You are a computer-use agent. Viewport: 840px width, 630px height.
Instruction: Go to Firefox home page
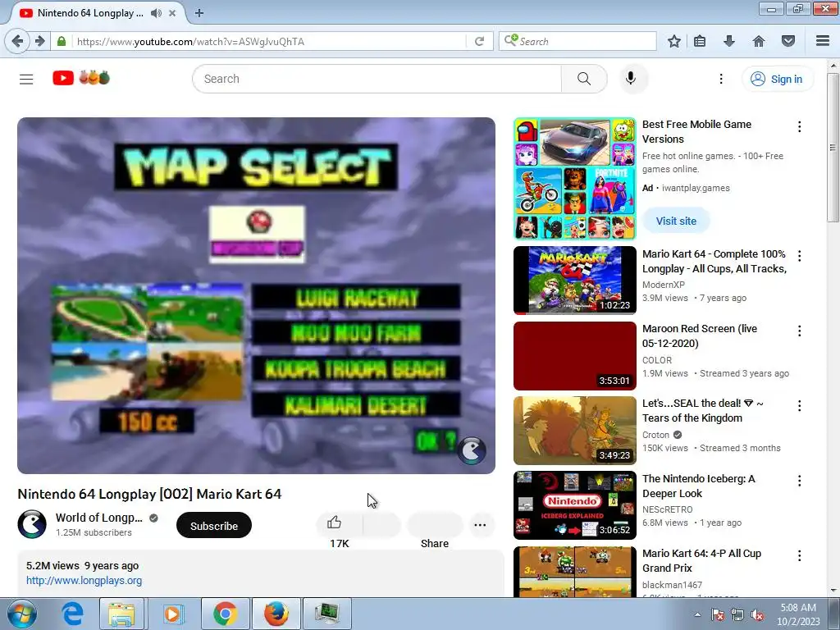[759, 41]
